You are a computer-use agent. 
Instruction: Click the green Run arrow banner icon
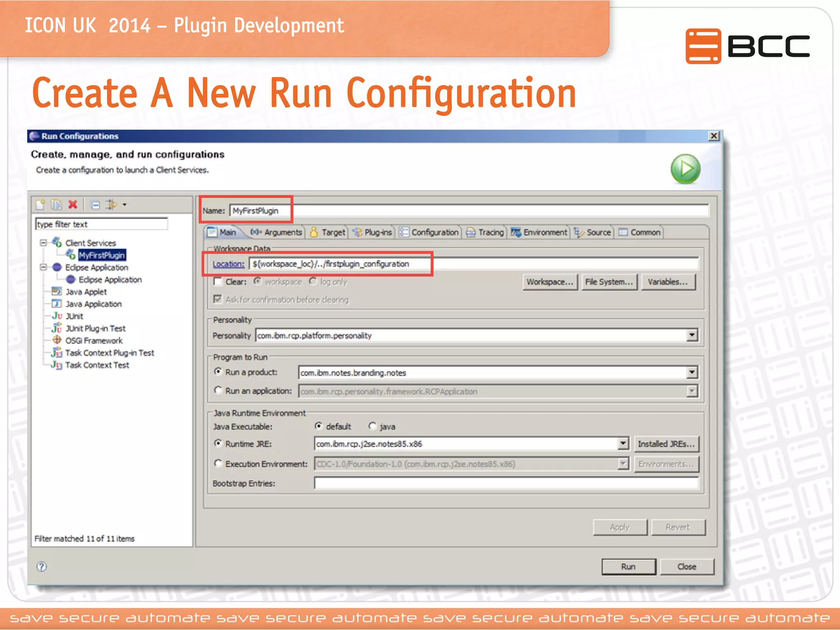685,169
